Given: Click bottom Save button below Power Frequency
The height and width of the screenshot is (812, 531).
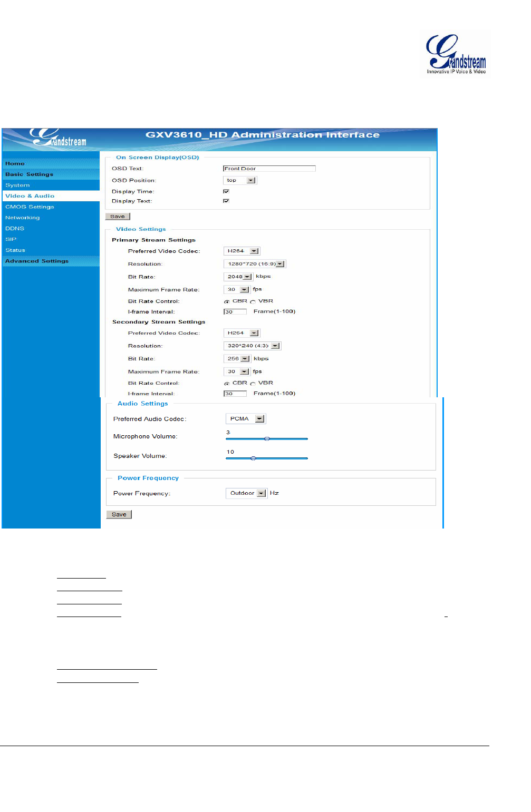Looking at the screenshot, I should click(x=119, y=514).
